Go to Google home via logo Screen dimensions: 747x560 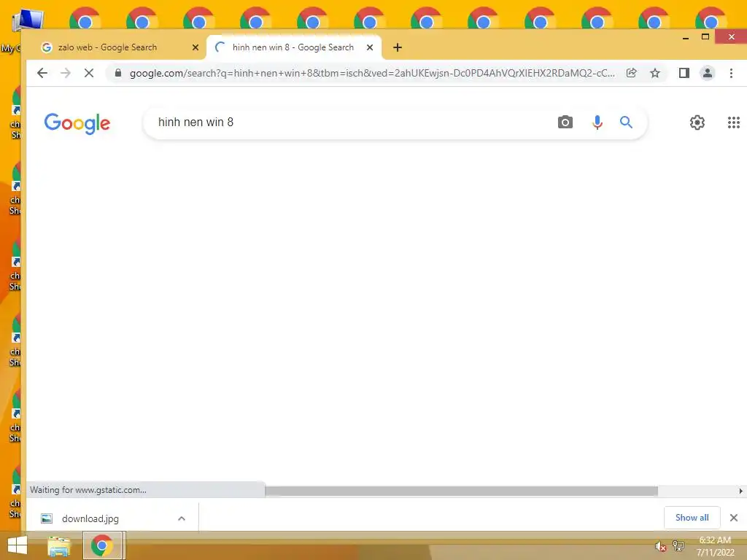pos(77,123)
